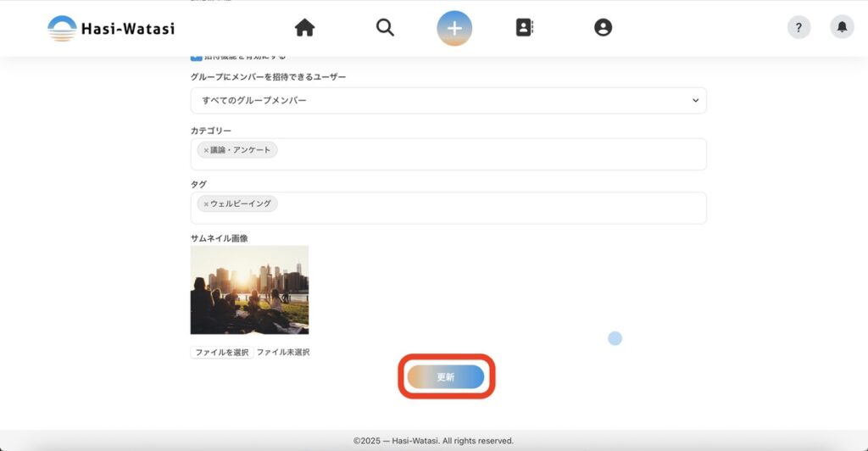Screen dimensions: 868x451
Task: Go to the Home page icon
Action: pyautogui.click(x=304, y=28)
